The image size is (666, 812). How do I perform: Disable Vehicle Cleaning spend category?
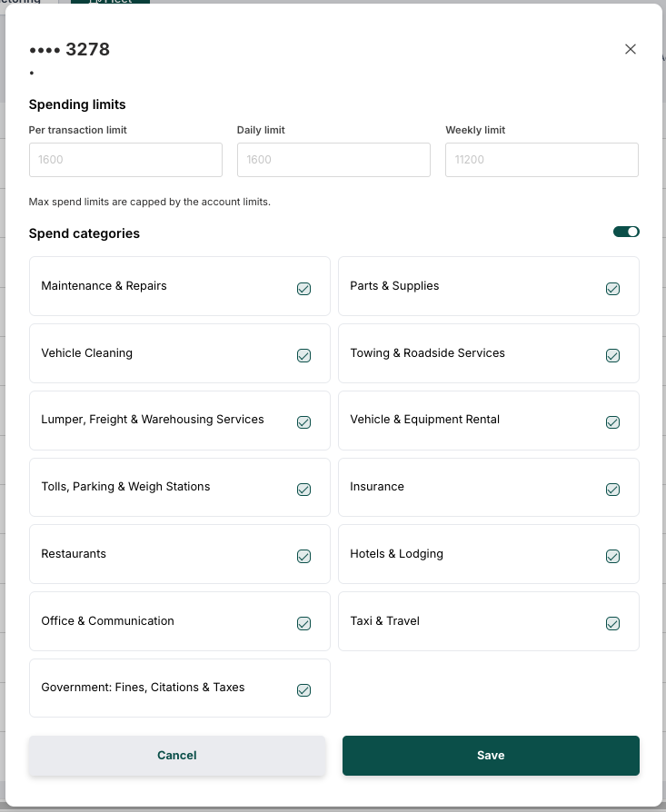pos(303,355)
